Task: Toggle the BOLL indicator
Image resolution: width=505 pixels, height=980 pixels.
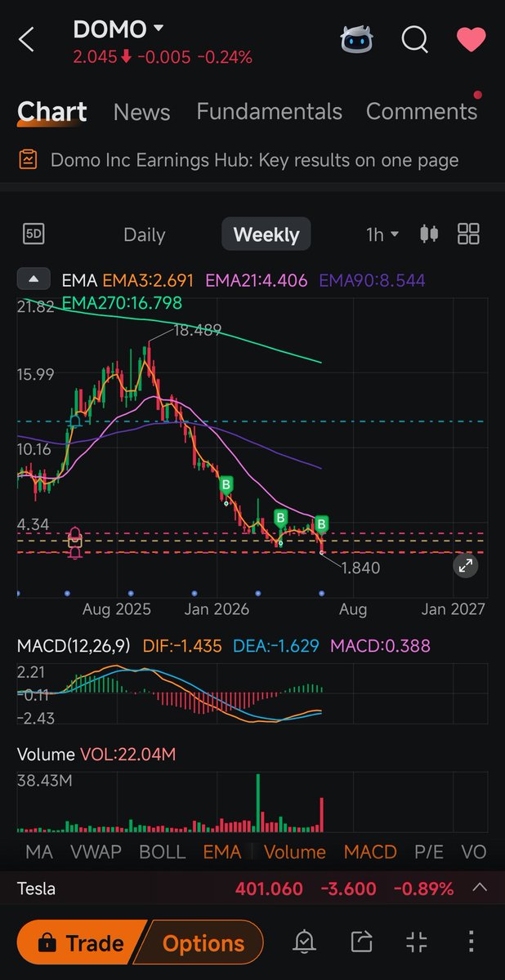Action: [163, 852]
